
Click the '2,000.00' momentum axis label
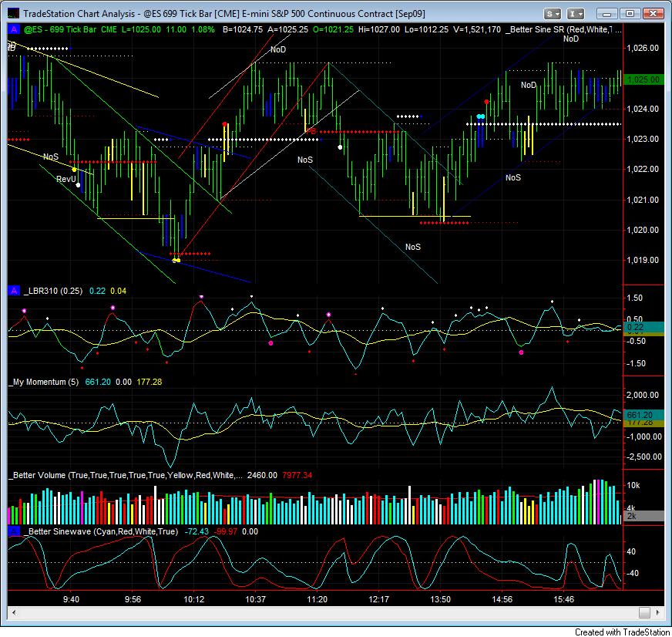tap(643, 395)
